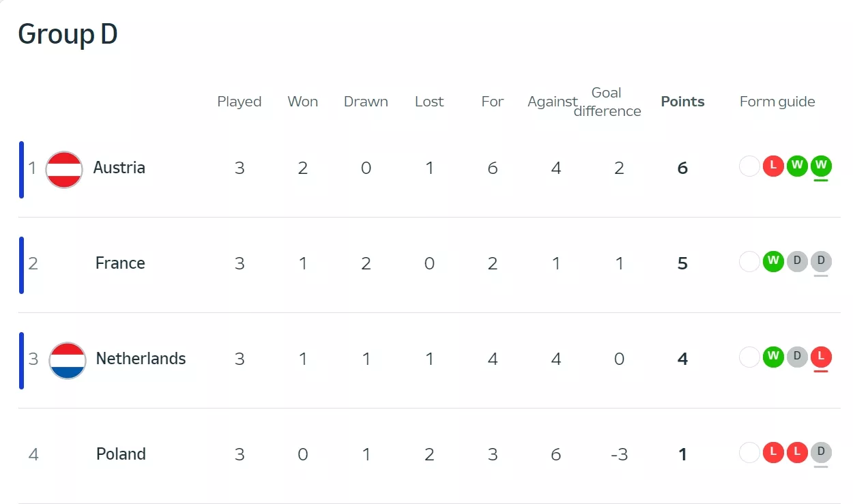
Task: Click Netherlands' grey D form badge
Action: pos(797,357)
